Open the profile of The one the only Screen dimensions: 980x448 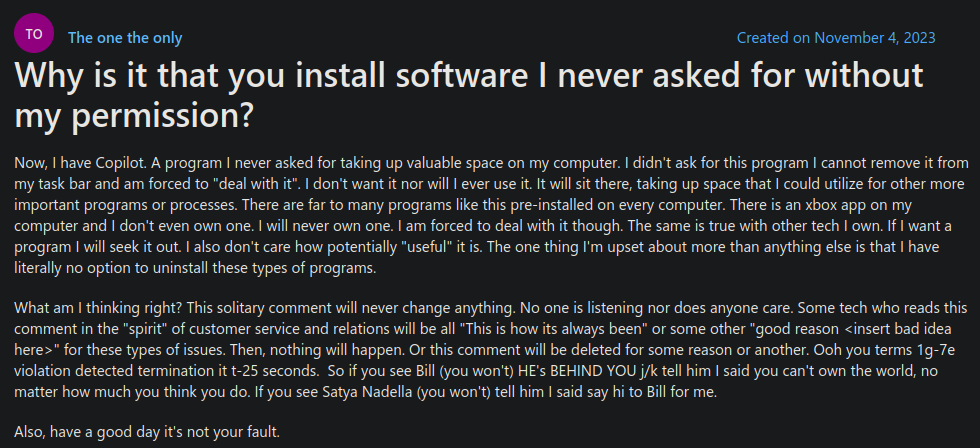125,37
